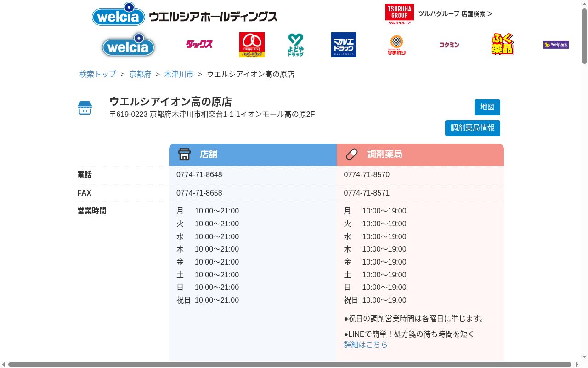Screen dimensions: 588x368
Task: Open the Welpark brand logo
Action: click(556, 45)
